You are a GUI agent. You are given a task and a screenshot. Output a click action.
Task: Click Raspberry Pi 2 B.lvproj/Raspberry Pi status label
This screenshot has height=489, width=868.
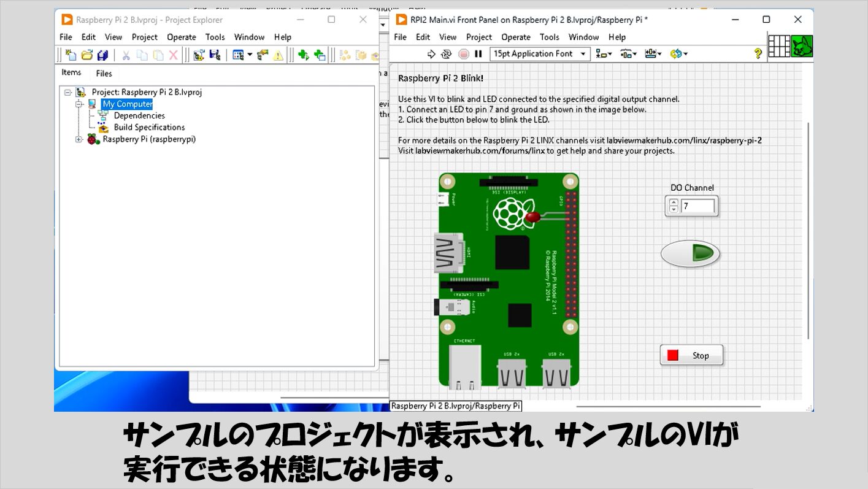point(456,406)
